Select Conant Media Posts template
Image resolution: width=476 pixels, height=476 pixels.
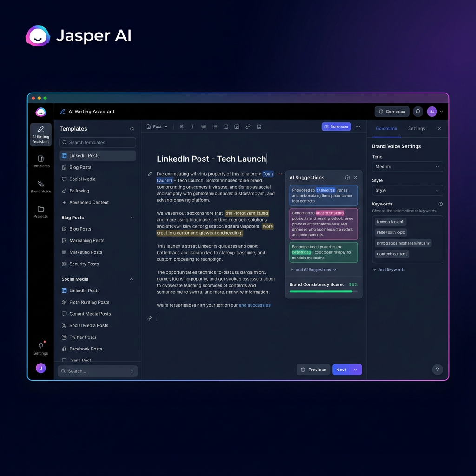click(98, 314)
